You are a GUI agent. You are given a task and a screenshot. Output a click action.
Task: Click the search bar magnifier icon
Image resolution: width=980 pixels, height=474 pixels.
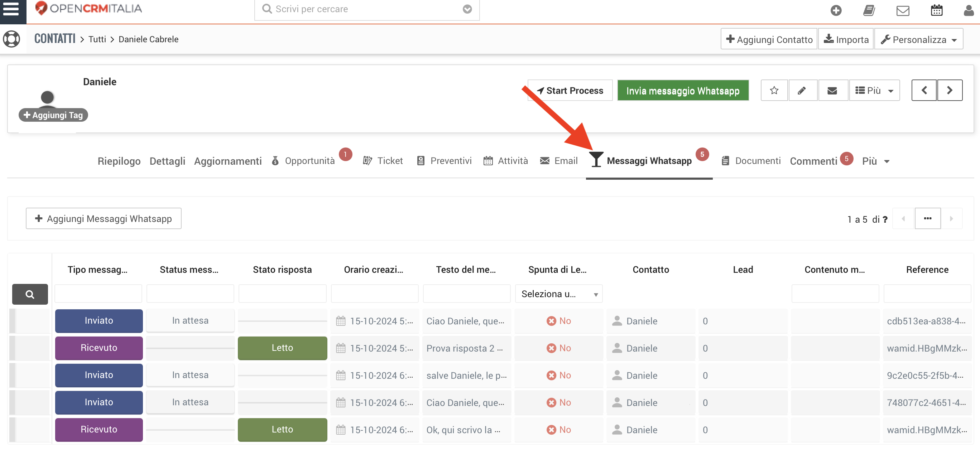pos(267,9)
